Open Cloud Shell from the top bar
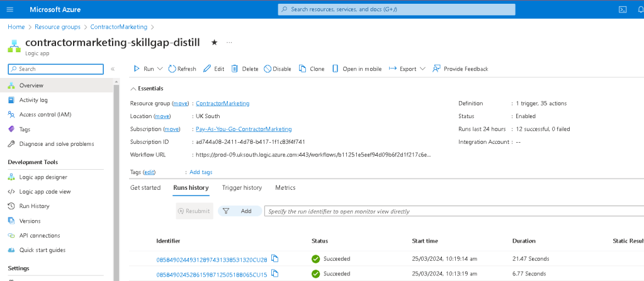 pyautogui.click(x=623, y=9)
